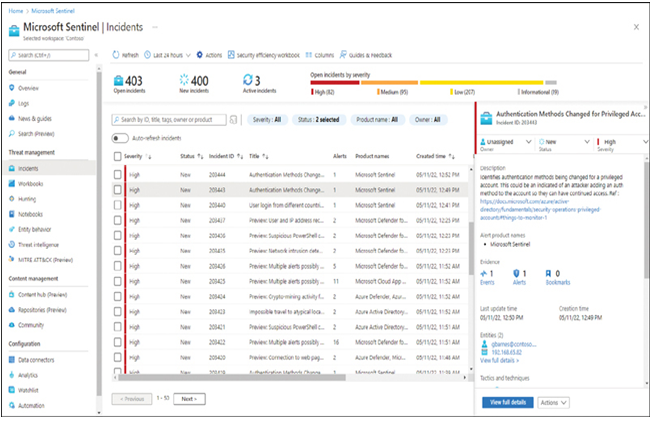Select checkbox for incident 203440
This screenshot has height=421, width=653.
tap(117, 205)
